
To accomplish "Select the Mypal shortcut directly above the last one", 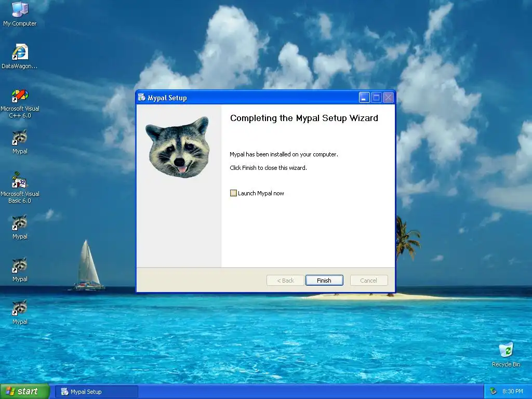I will 20,270.
